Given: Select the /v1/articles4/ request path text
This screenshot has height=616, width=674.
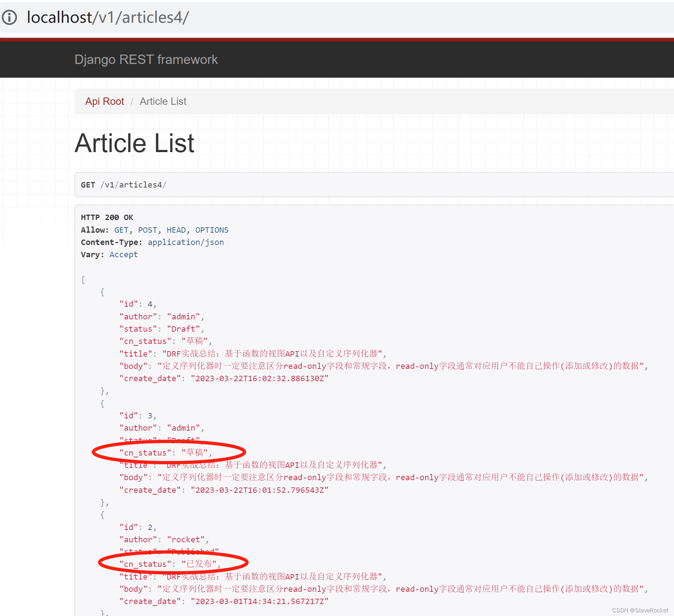Looking at the screenshot, I should coord(133,185).
